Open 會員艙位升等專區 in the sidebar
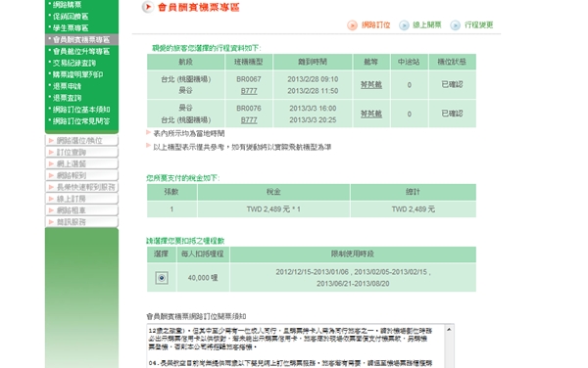Viewport: 588px width, 368px height. coord(81,51)
